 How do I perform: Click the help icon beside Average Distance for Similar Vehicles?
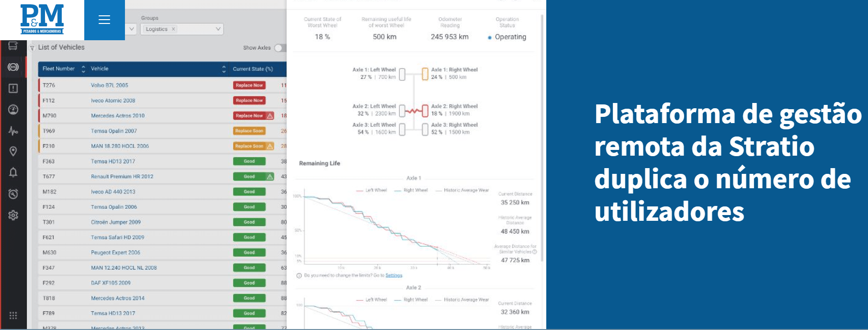[534, 252]
